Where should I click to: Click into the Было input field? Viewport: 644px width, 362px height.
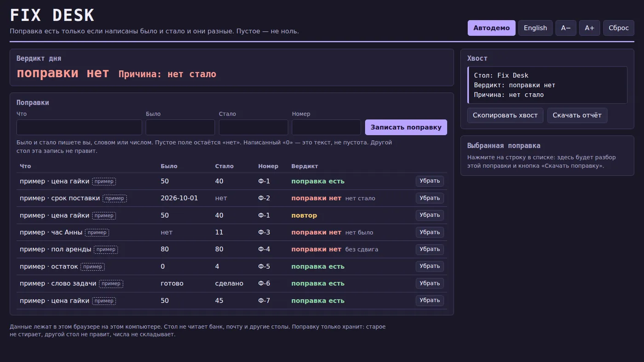180,127
